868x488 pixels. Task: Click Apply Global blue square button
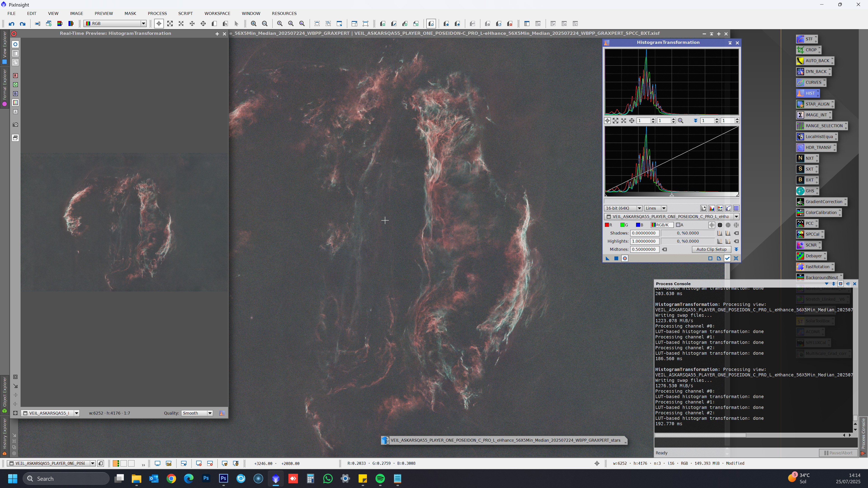point(616,258)
